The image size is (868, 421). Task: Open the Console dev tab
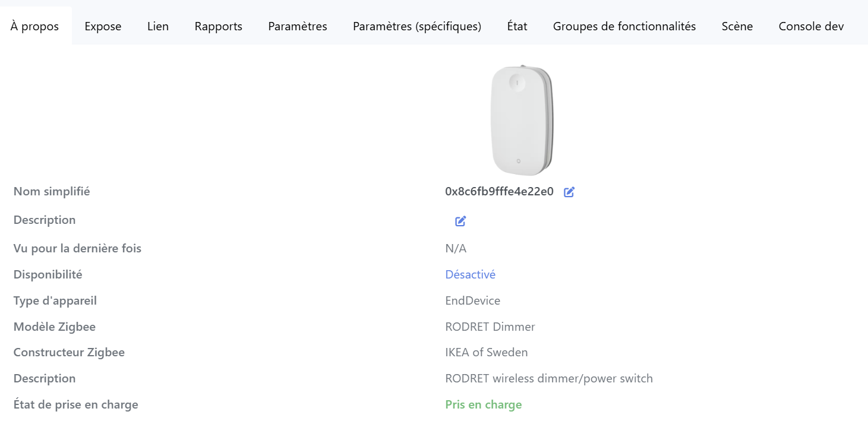(811, 26)
